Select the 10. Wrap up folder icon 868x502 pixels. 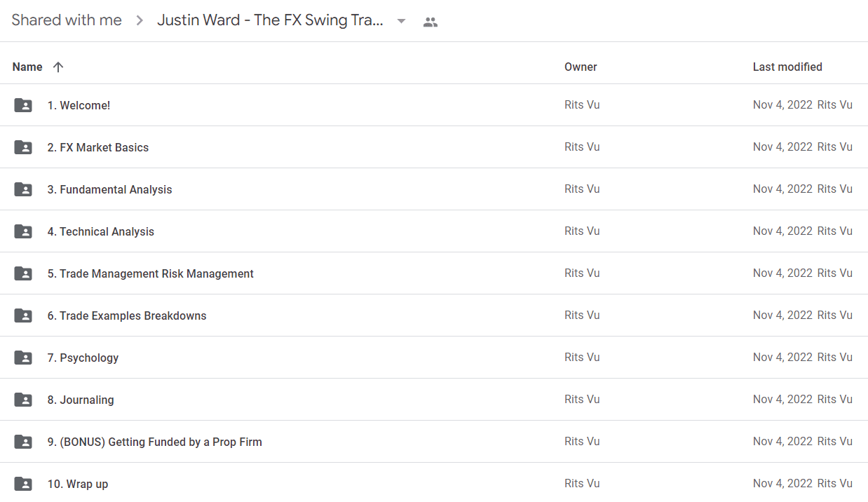pos(23,484)
